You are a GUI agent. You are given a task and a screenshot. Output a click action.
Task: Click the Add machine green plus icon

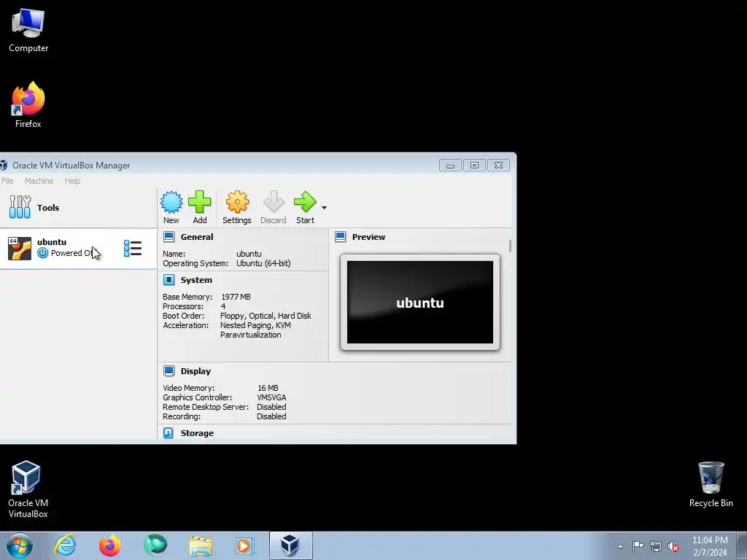(200, 202)
